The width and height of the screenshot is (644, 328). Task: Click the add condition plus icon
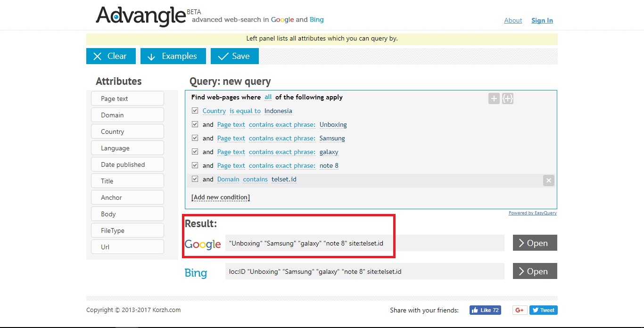click(x=494, y=98)
